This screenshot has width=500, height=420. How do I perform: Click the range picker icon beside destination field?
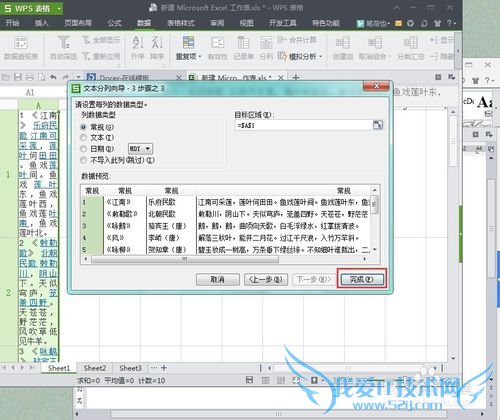[378, 125]
